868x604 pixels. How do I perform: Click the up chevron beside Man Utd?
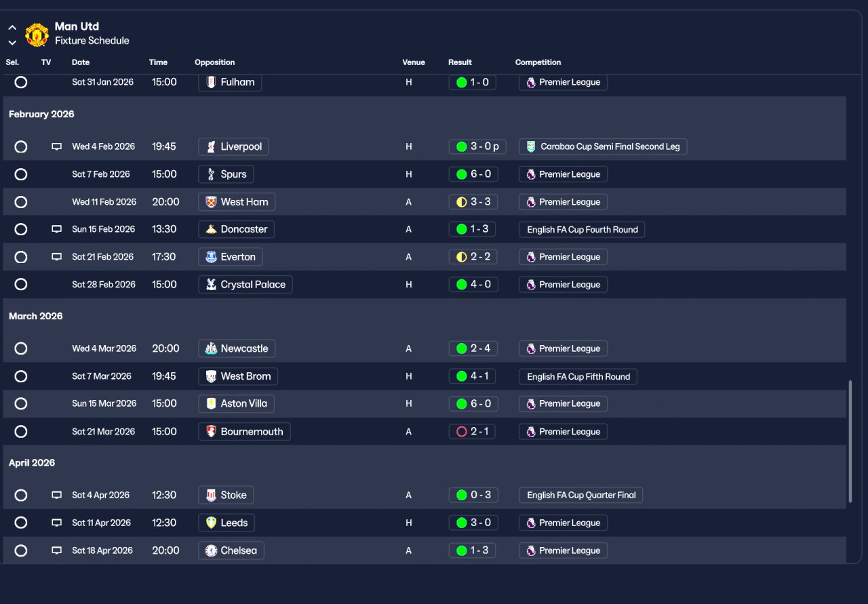(12, 28)
